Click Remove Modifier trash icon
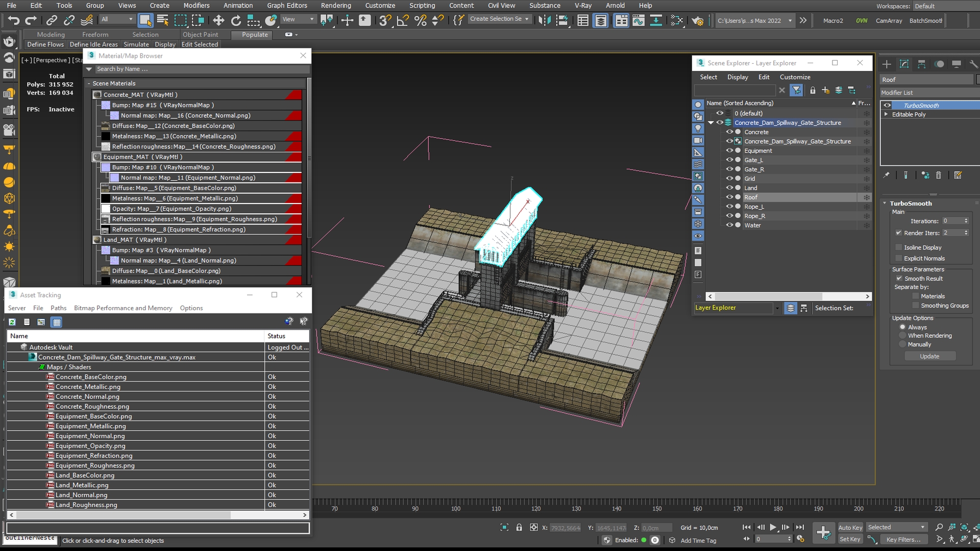 coord(938,175)
